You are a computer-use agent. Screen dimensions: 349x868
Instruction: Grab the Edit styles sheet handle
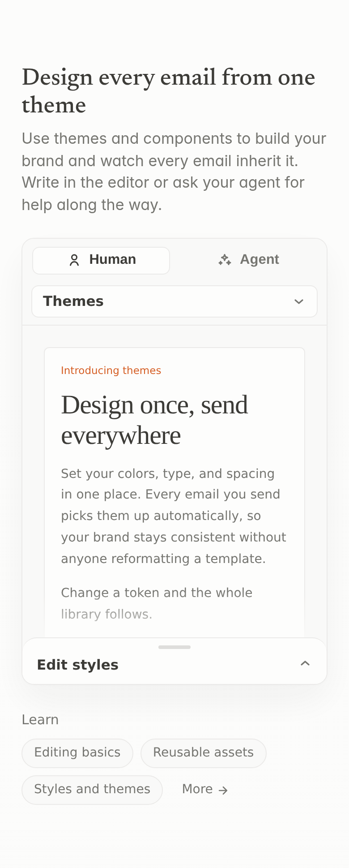point(174,647)
